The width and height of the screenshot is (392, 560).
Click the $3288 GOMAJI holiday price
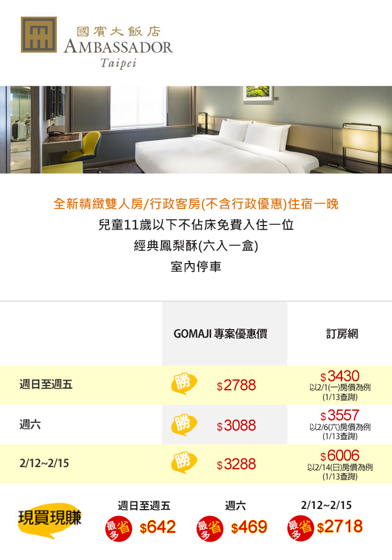[236, 465]
